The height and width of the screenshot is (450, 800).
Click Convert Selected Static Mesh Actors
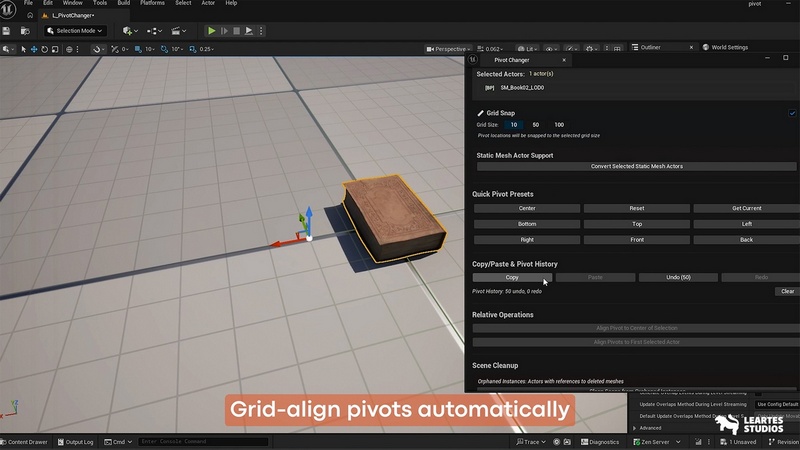tap(636, 166)
